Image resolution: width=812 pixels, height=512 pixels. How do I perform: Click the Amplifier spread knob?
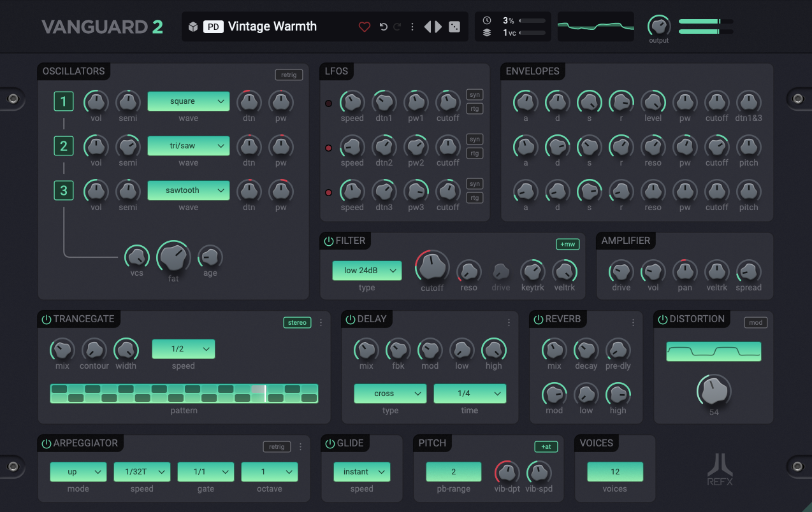pos(749,271)
